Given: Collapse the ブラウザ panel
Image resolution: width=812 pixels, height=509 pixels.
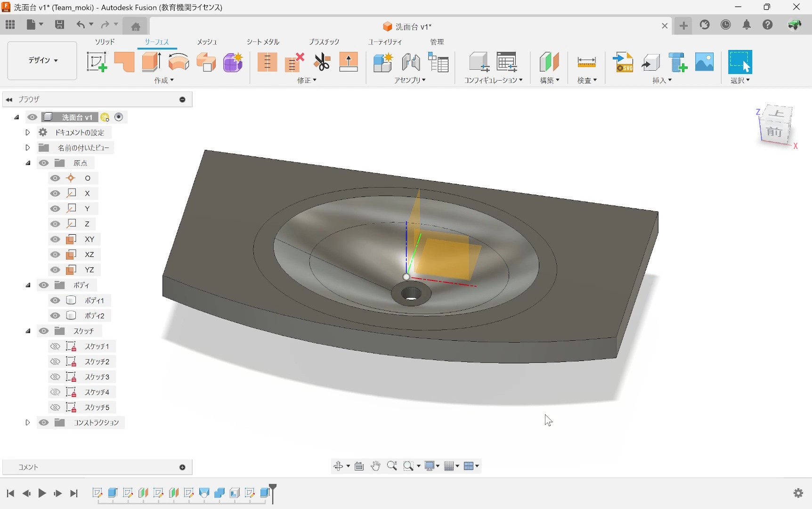Looking at the screenshot, I should click(x=9, y=99).
